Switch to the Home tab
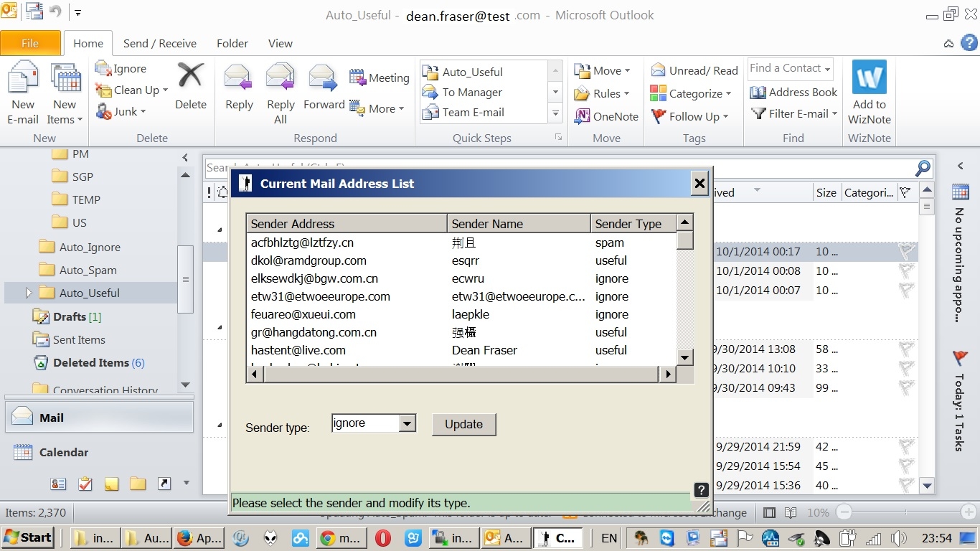Image resolution: width=980 pixels, height=551 pixels. [88, 43]
